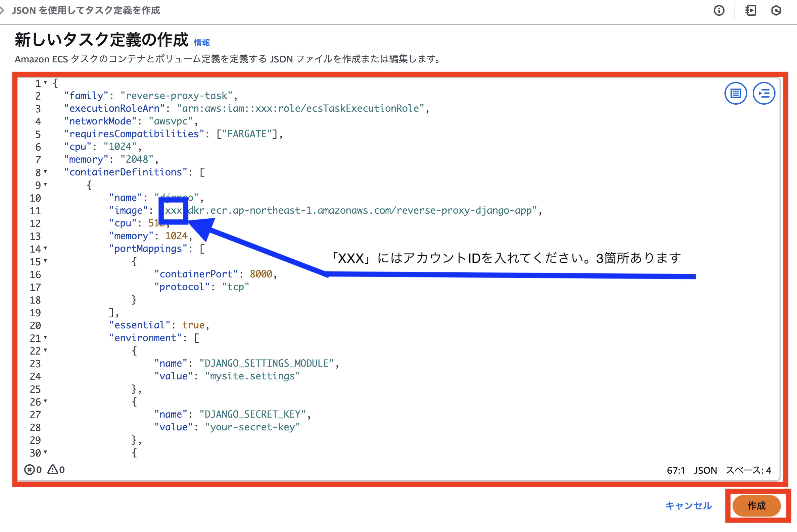Click the "reverse-proxy-task" family value
Screen dimensions: 797x532
tap(176, 96)
